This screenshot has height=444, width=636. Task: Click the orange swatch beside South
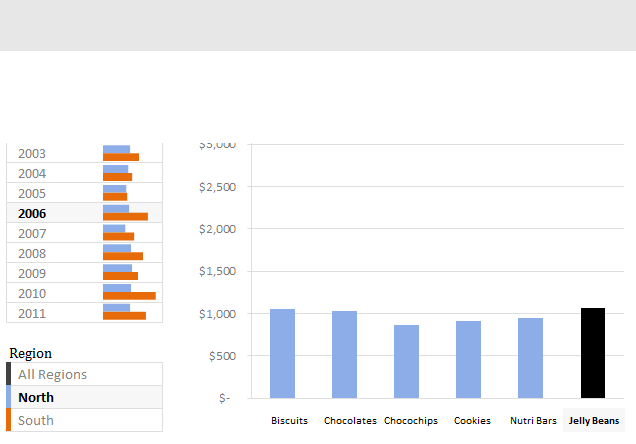click(x=9, y=420)
